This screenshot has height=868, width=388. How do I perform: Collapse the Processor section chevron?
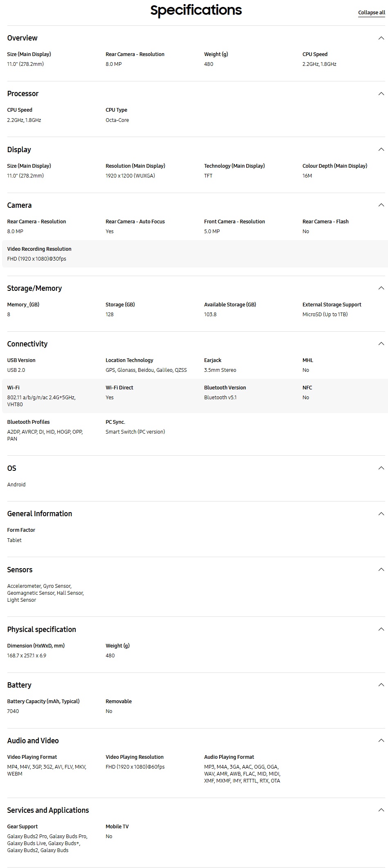(381, 94)
